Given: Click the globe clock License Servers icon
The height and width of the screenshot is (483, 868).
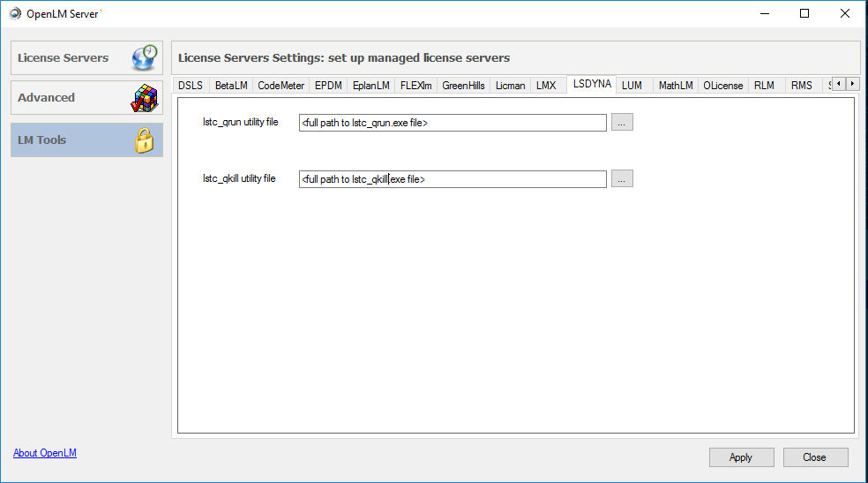Looking at the screenshot, I should [144, 57].
